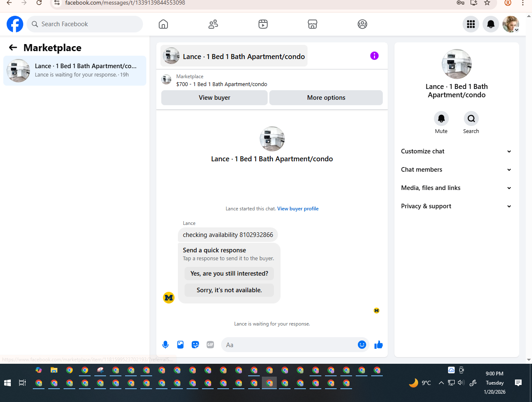Reload the page in the browser
This screenshot has height=402, width=532.
tap(39, 3)
